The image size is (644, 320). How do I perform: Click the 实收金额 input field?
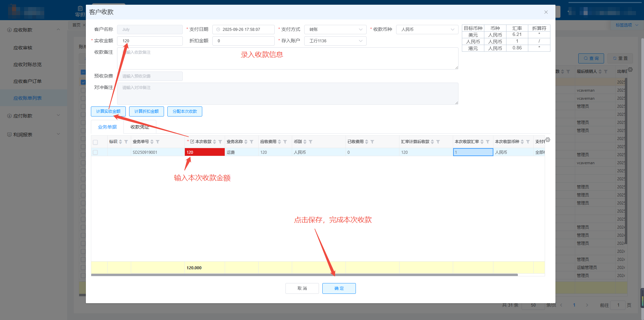(150, 41)
